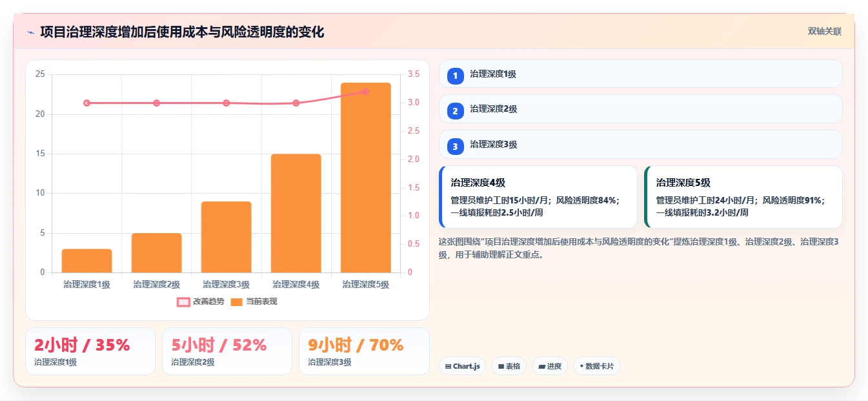Image resolution: width=868 pixels, height=401 pixels.
Task: Click the x-axis label 治理深度3级
Action: coord(227,285)
